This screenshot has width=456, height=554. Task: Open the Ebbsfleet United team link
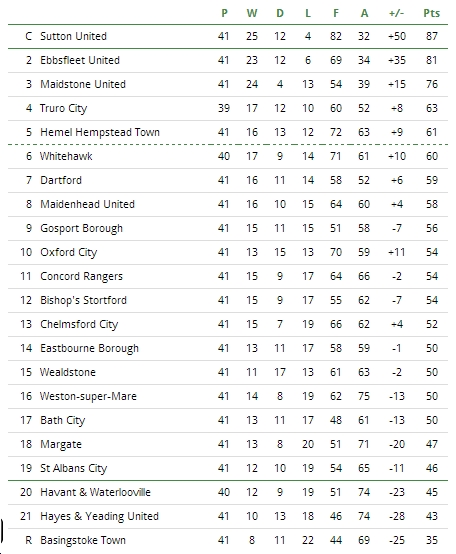point(80,60)
